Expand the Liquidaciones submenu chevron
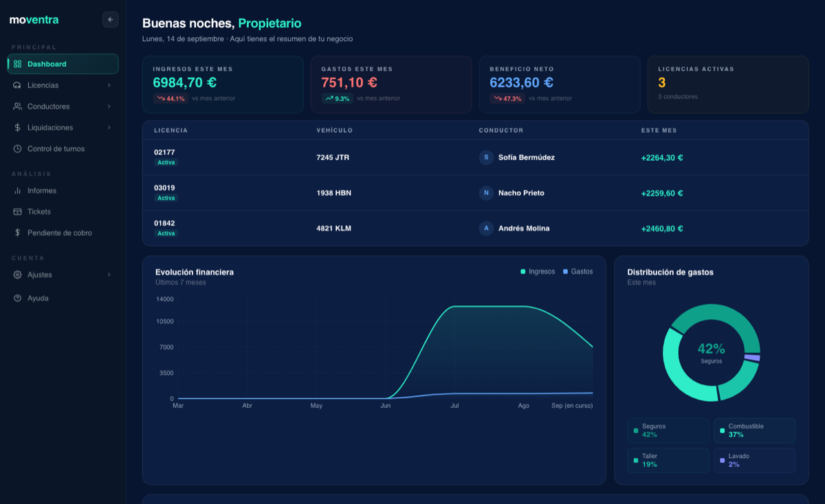The height and width of the screenshot is (504, 825). pyautogui.click(x=109, y=128)
